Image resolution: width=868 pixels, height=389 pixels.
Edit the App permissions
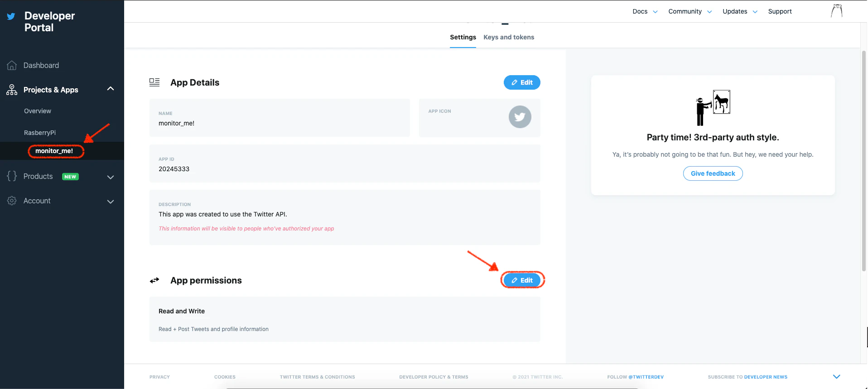(x=522, y=280)
